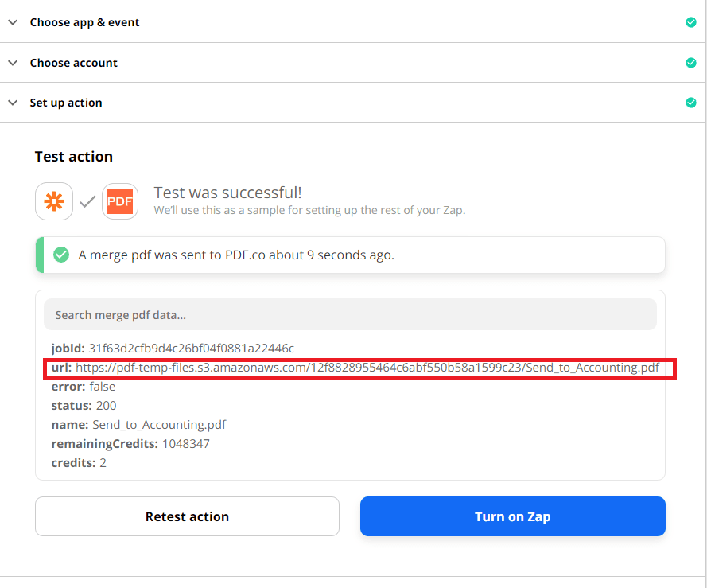This screenshot has height=588, width=707.
Task: Click the Search merge pdf data field
Action: point(350,315)
